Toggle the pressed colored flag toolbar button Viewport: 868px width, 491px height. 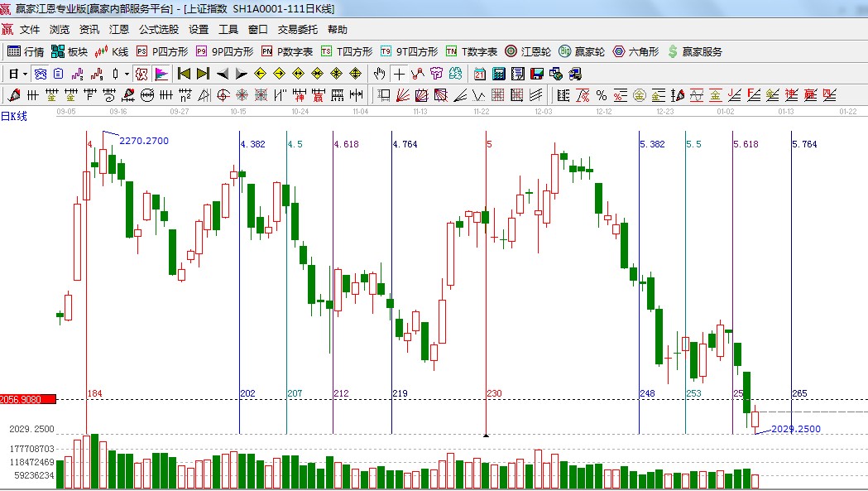coord(161,74)
